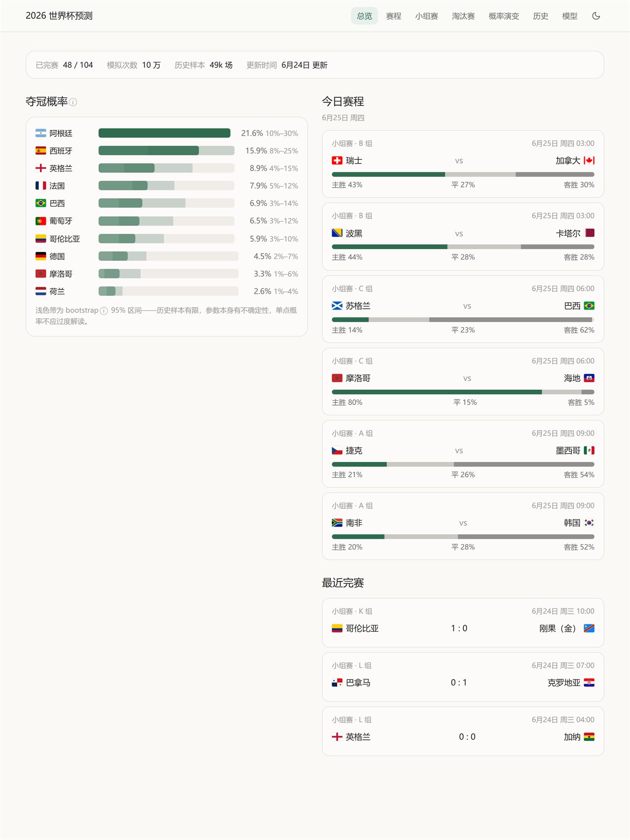This screenshot has height=840, width=630.
Task: Select the 模型 navigation tab
Action: [x=570, y=16]
